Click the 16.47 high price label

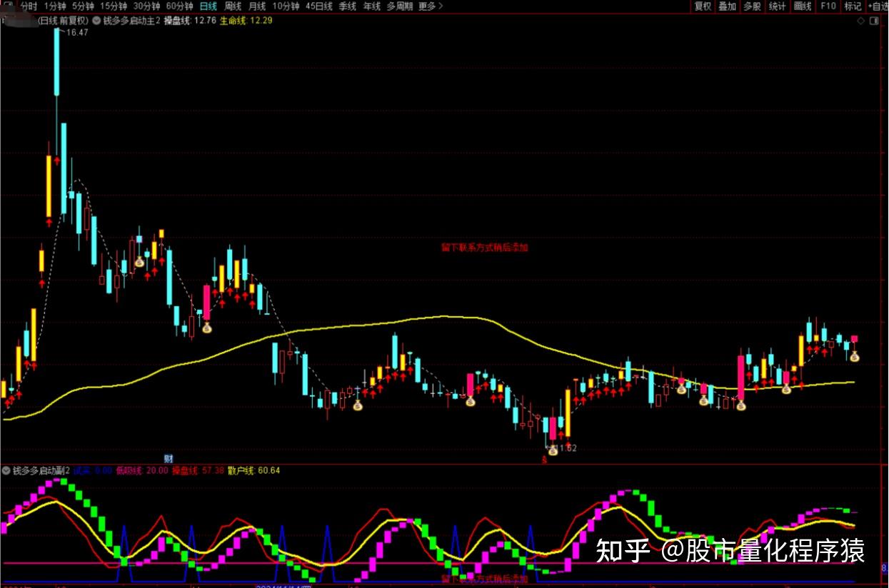tap(76, 33)
